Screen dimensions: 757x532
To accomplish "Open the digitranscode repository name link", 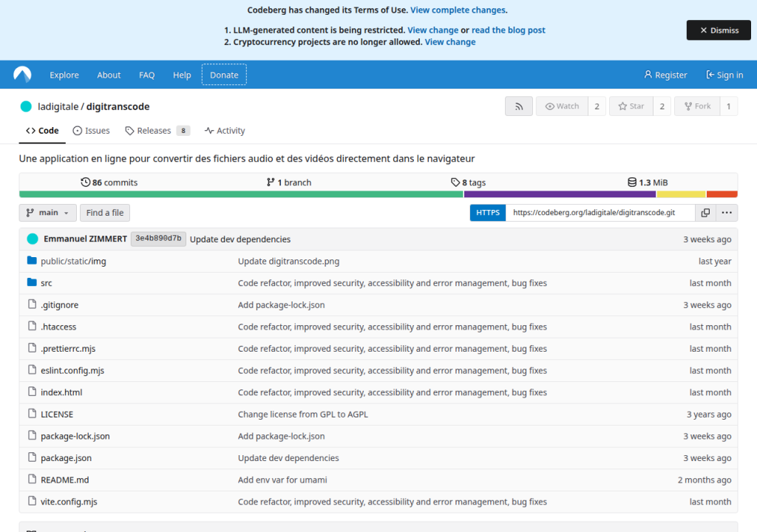I will pyautogui.click(x=118, y=106).
